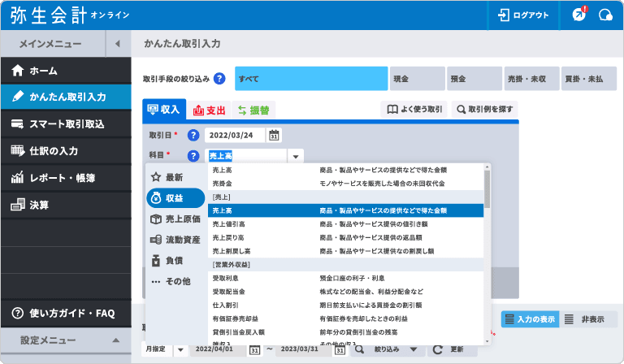This screenshot has height=364, width=624.
Task: Select 最新 category with star icon
Action: 175,177
